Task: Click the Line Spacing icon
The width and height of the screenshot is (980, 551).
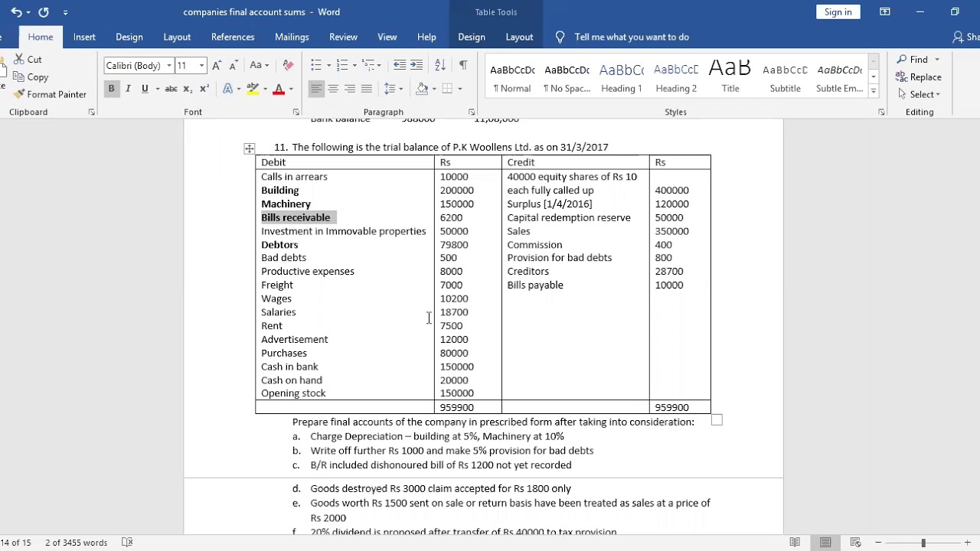Action: click(390, 89)
